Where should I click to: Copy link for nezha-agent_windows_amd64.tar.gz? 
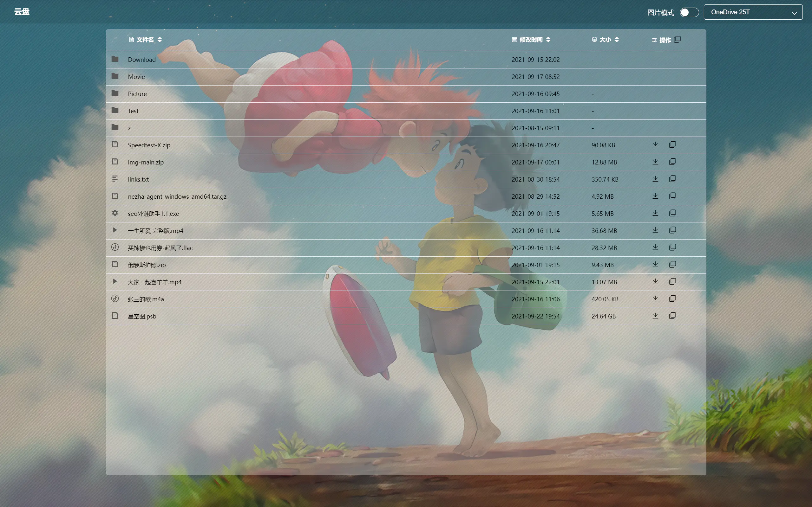click(672, 196)
